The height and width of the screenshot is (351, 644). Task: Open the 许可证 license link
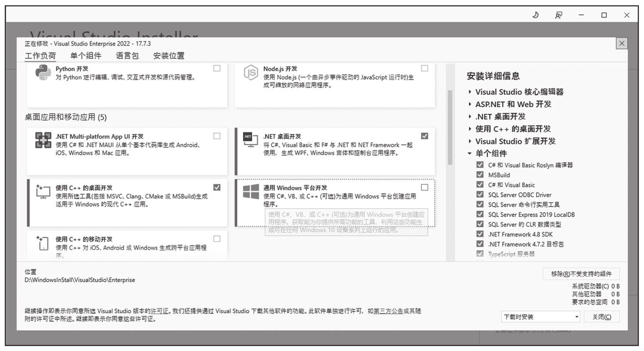pyautogui.click(x=159, y=311)
